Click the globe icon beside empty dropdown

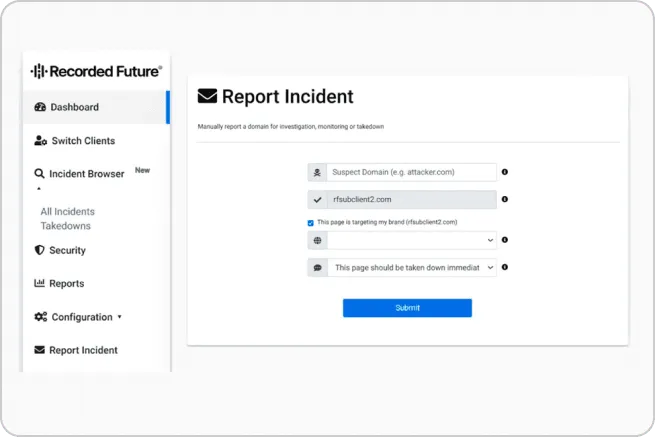[x=317, y=240]
